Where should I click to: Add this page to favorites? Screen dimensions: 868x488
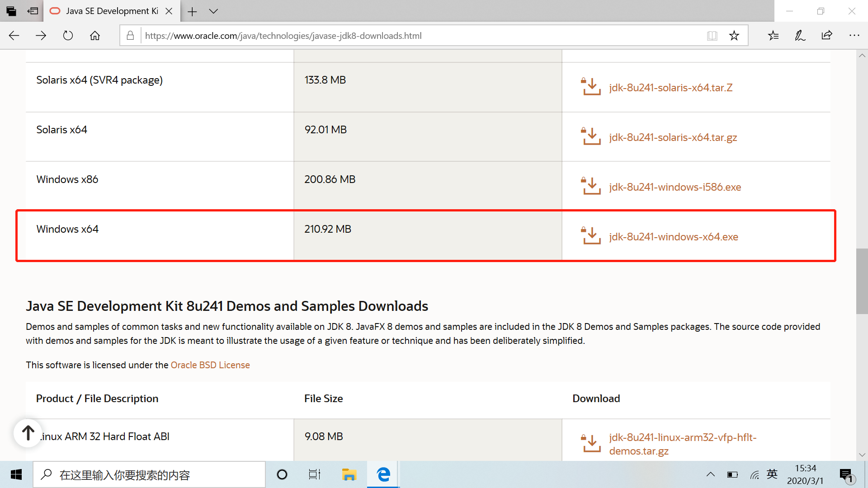734,36
